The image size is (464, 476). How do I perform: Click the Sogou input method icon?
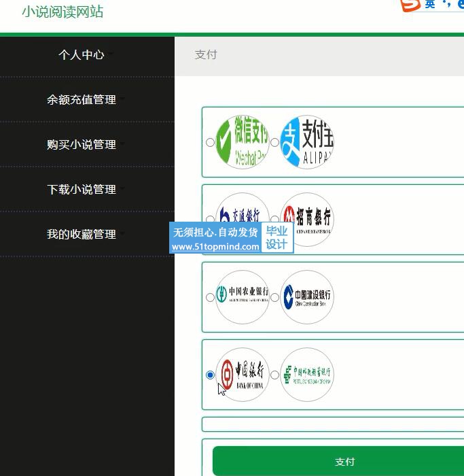pos(410,5)
